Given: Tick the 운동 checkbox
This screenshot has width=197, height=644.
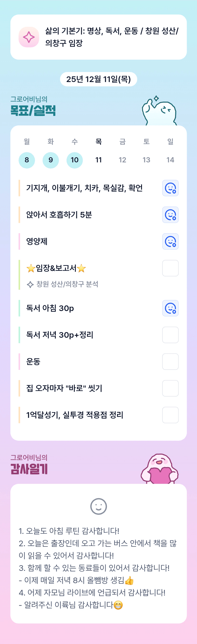Looking at the screenshot, I should [170, 361].
